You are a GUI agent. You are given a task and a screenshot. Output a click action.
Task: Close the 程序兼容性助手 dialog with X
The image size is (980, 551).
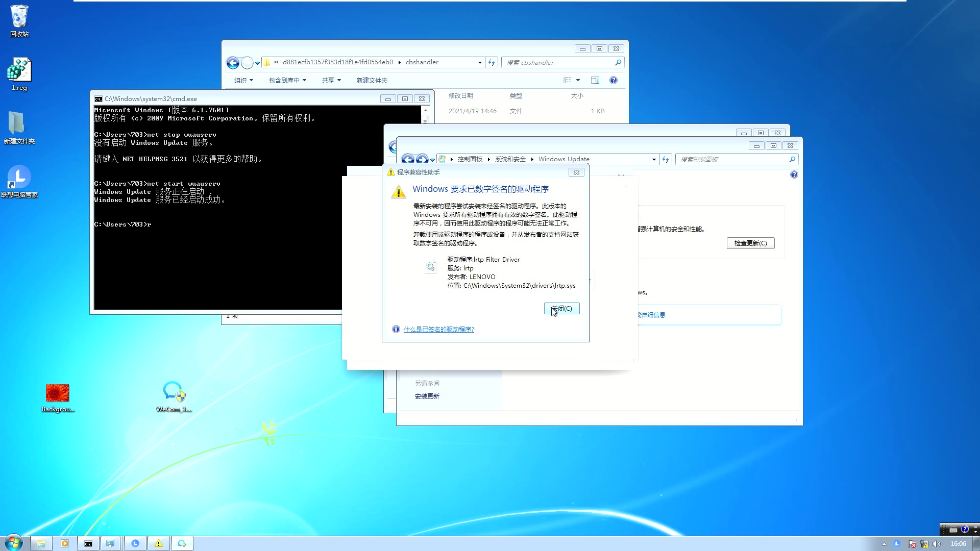576,172
